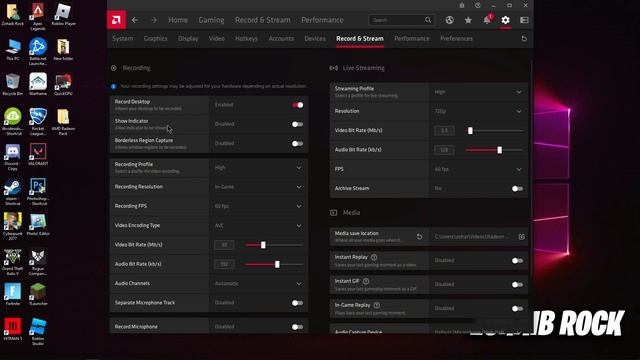The image size is (640, 360).
Task: Enable the Instant GIF toggle
Action: click(x=517, y=284)
